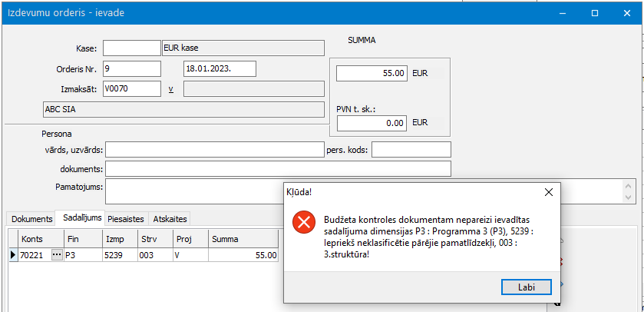Image resolution: width=644 pixels, height=312 pixels.
Task: Click the dokuments input field
Action: click(278, 168)
